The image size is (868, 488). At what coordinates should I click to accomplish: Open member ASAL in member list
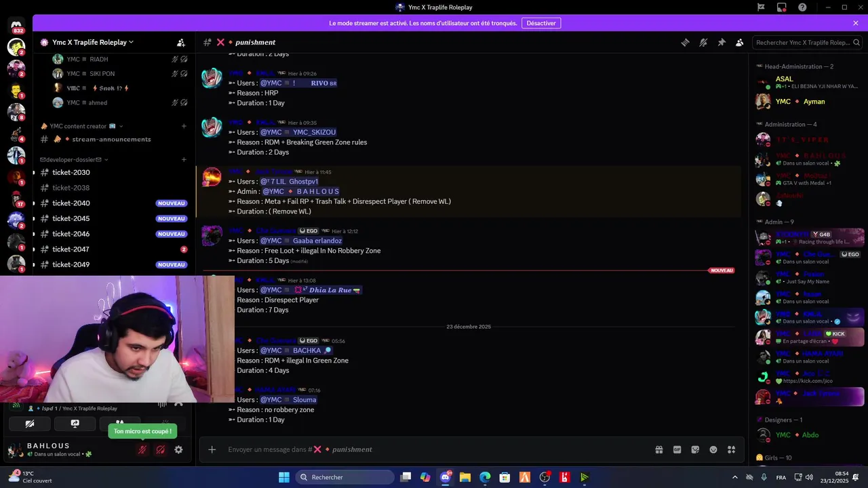point(810,82)
